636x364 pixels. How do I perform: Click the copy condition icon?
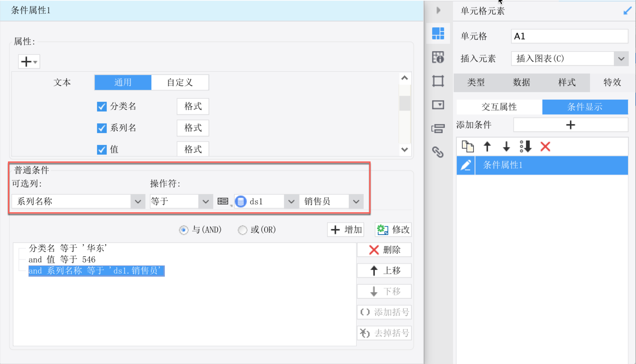(468, 146)
